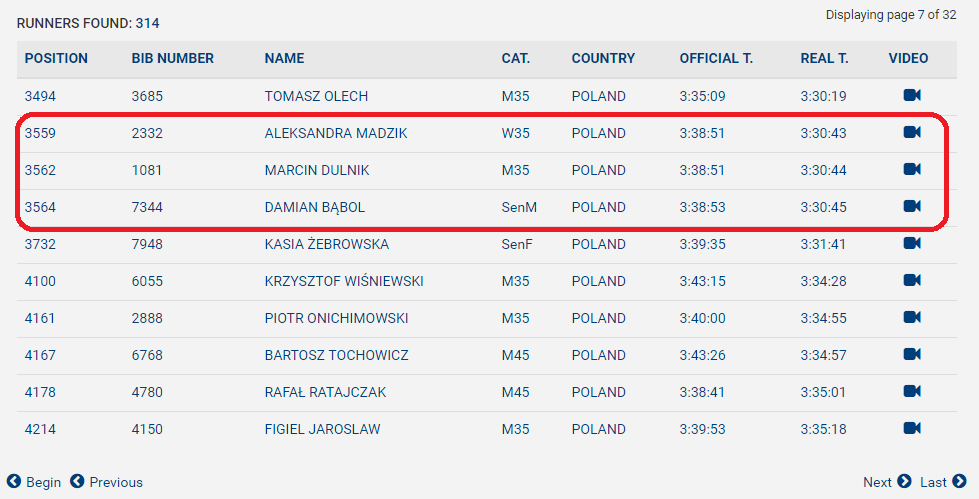Select the name Aleksandra Madzik
Image resolution: width=979 pixels, height=499 pixels.
pyautogui.click(x=336, y=133)
